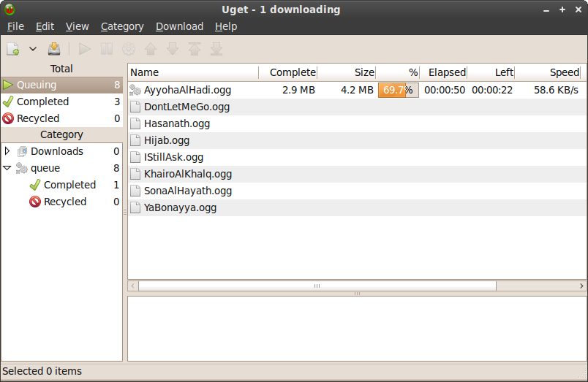The image size is (588, 382).
Task: Sort by the Elapsed column header
Action: 444,72
